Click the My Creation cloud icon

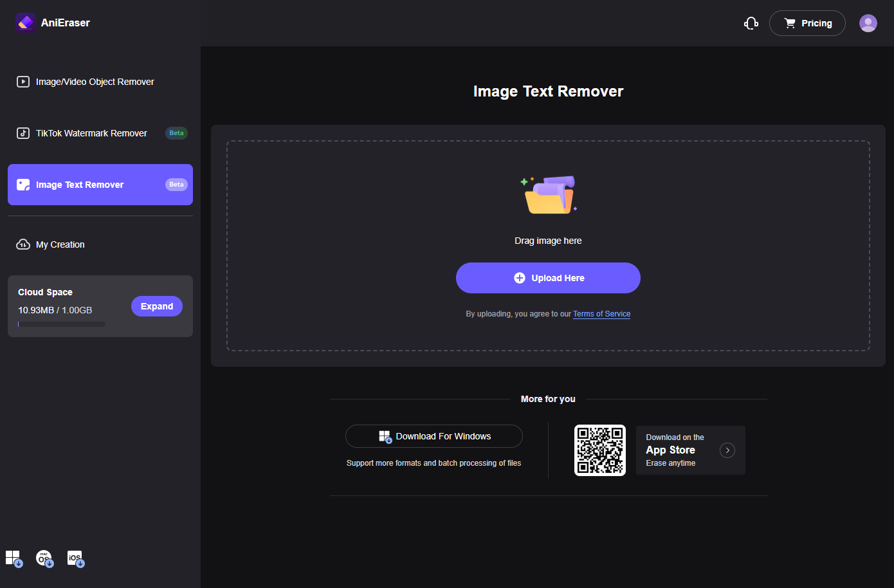(x=23, y=244)
